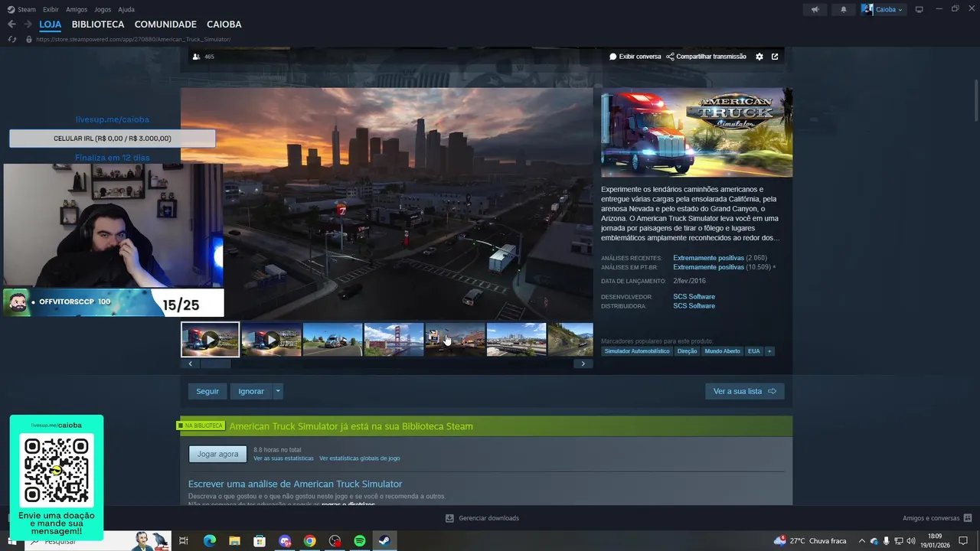The height and width of the screenshot is (551, 980).
Task: Select the Simulador Automobilístico tag
Action: click(637, 351)
